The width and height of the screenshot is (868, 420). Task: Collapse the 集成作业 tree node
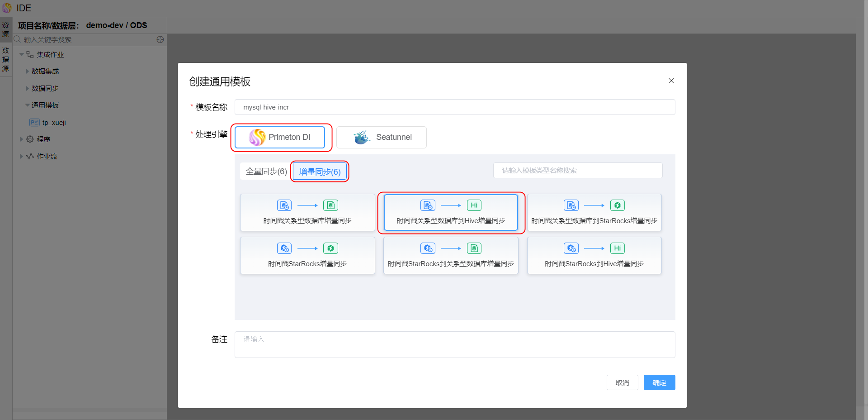21,55
